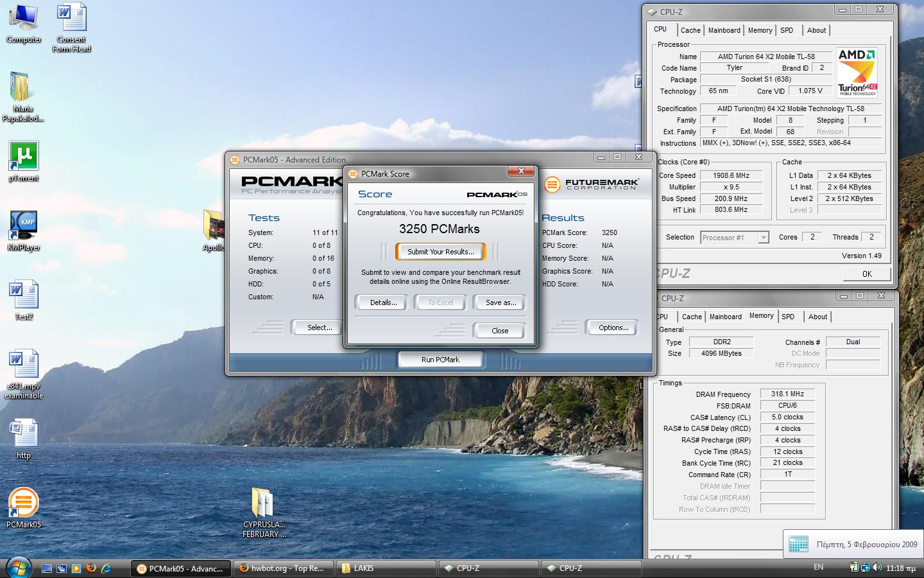Switch to Cache tab in CPU-Z processor window
The height and width of the screenshot is (578, 924).
point(690,30)
